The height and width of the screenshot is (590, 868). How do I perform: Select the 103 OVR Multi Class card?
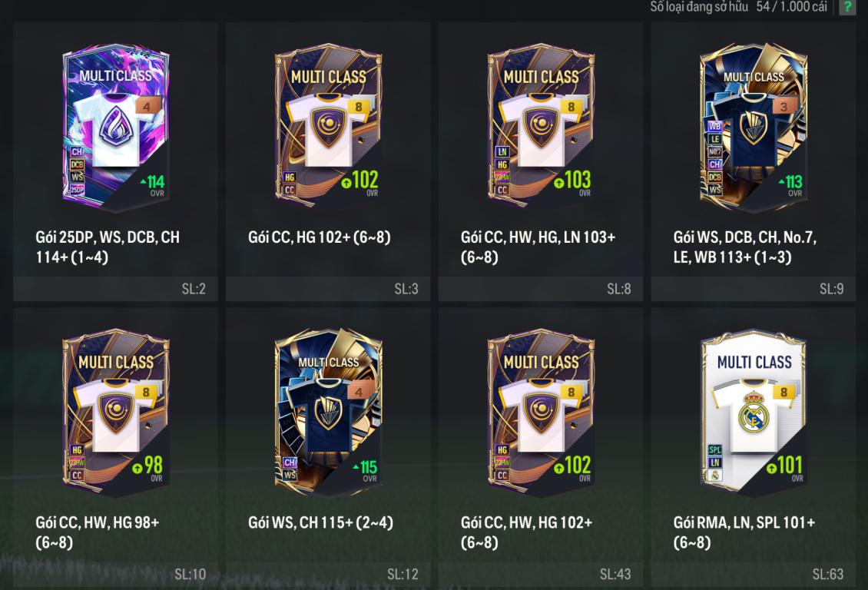click(x=541, y=126)
